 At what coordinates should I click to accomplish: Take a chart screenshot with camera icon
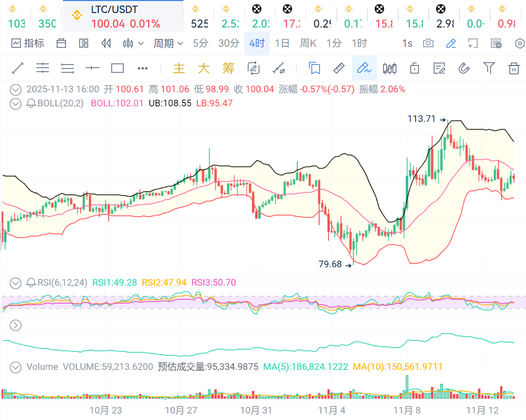428,43
